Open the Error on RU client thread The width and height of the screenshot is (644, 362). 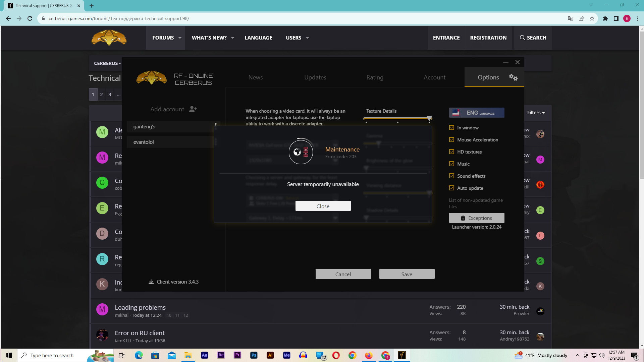[x=140, y=333]
